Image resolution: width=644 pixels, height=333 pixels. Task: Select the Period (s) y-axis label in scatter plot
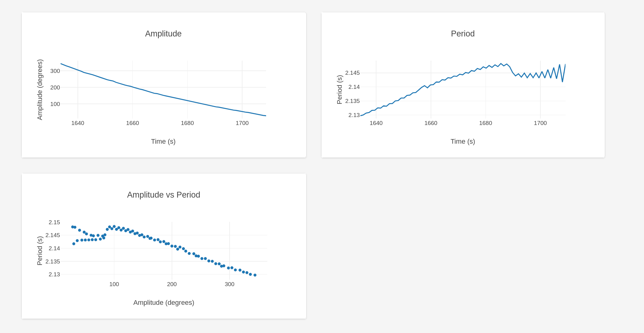(40, 251)
